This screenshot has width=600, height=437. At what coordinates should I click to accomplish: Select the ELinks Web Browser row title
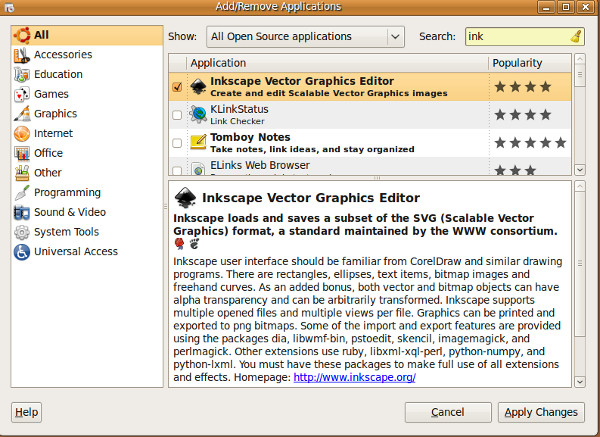260,165
